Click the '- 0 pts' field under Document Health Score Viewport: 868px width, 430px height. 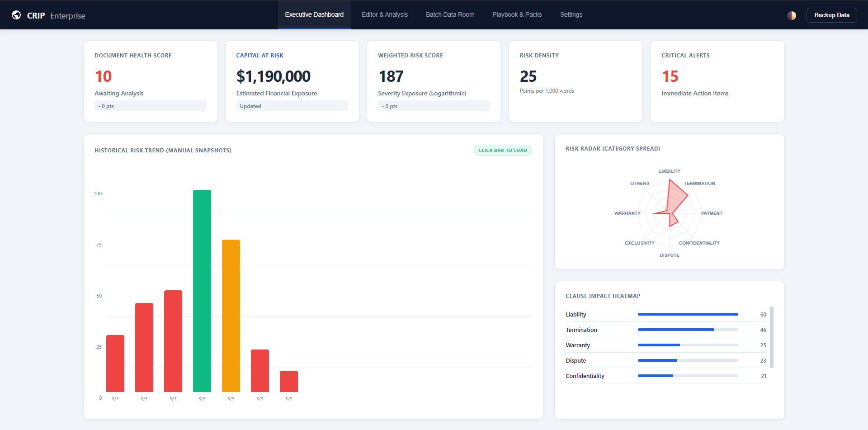150,106
